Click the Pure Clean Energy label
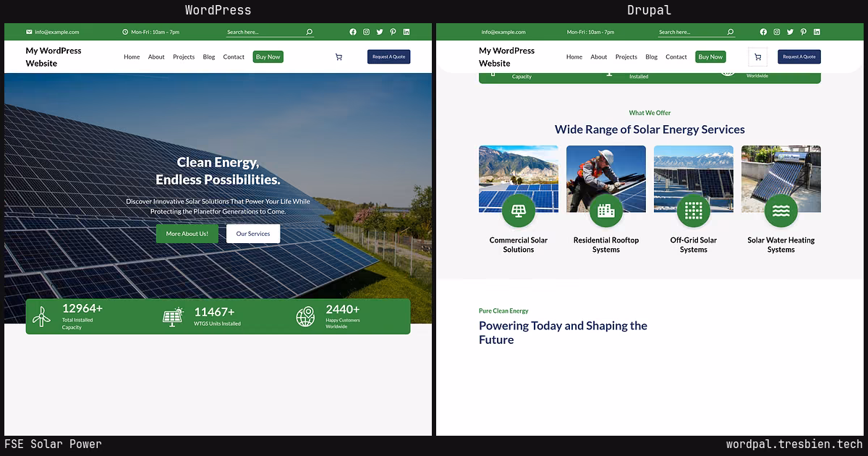 [x=503, y=311]
